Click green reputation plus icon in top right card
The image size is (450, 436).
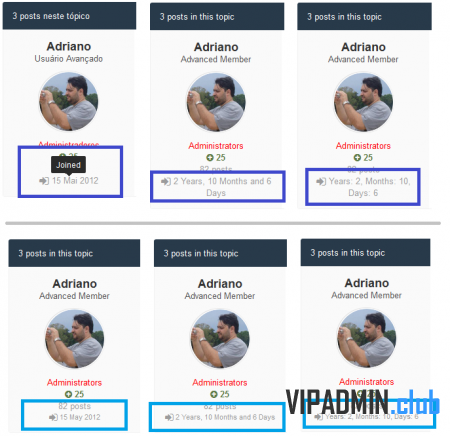[x=357, y=158]
